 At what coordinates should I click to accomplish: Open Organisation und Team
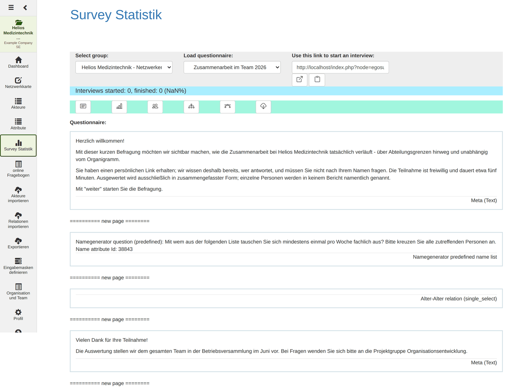point(18,292)
